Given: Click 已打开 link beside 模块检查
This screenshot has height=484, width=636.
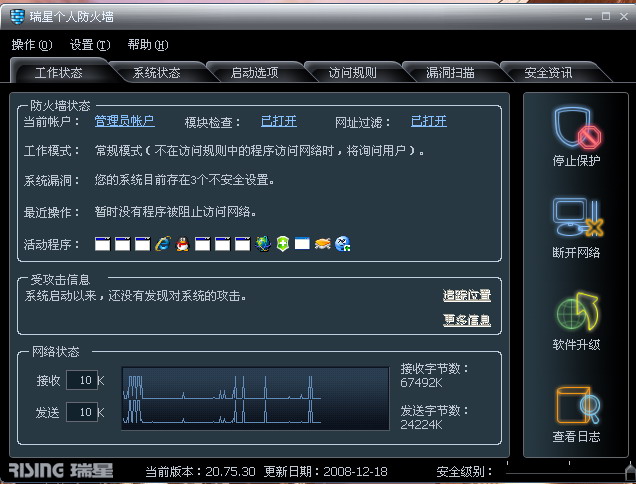Looking at the screenshot, I should point(279,121).
